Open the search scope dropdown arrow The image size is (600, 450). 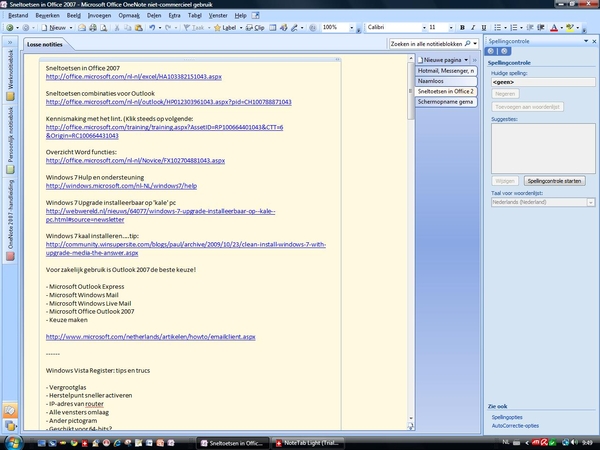475,44
